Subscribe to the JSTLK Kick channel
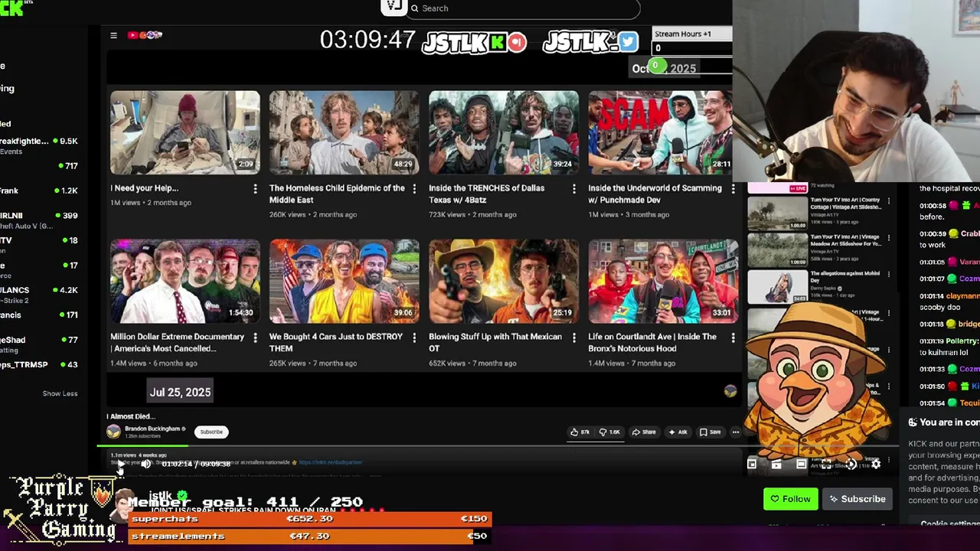This screenshot has height=551, width=980. click(857, 499)
